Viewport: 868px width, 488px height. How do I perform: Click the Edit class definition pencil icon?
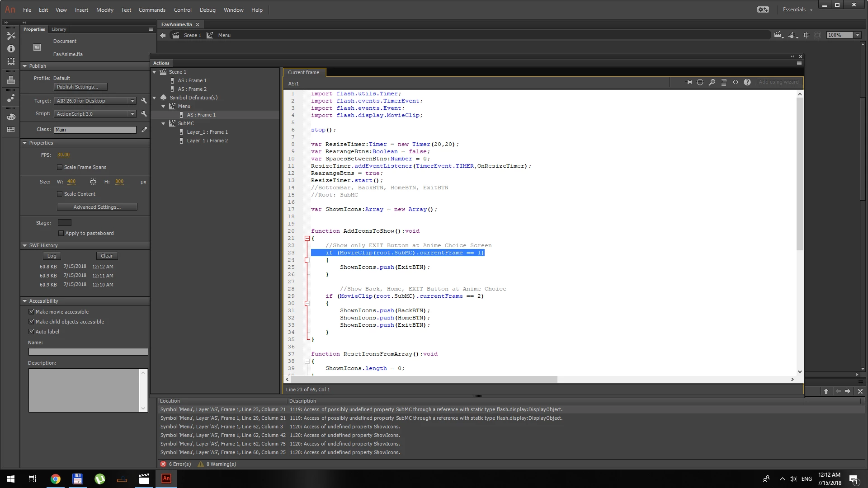tap(144, 130)
